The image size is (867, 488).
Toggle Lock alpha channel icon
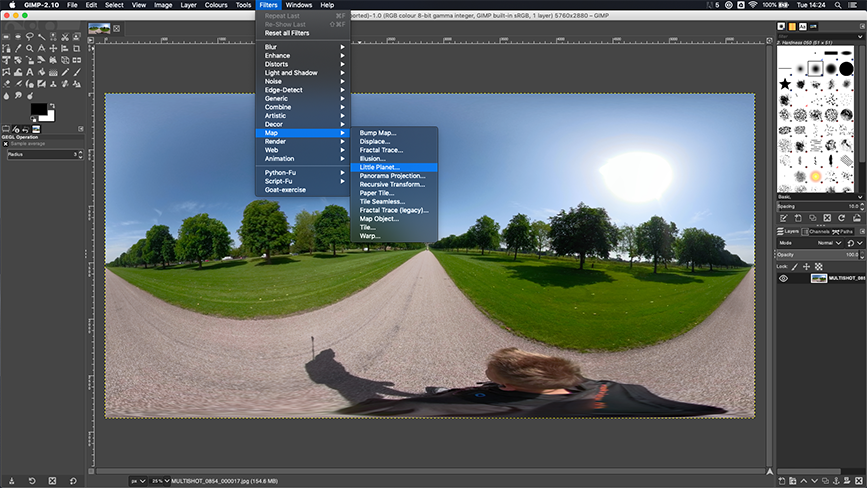click(x=818, y=266)
